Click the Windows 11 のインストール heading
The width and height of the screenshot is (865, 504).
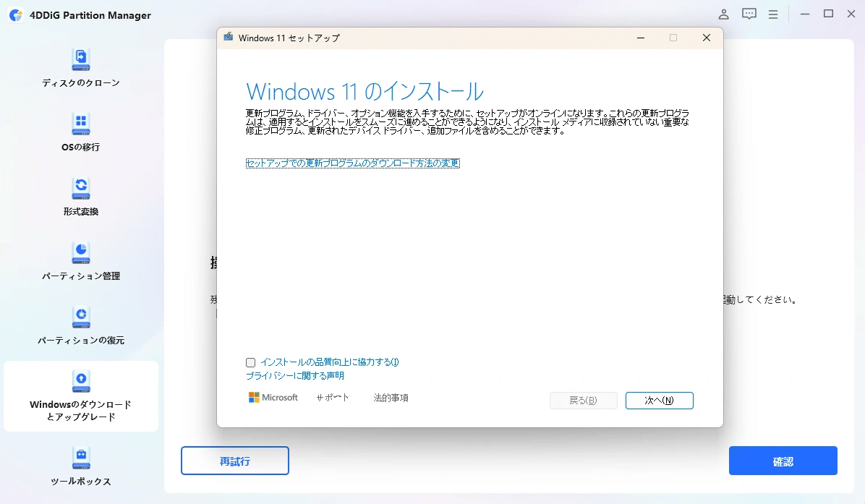365,92
